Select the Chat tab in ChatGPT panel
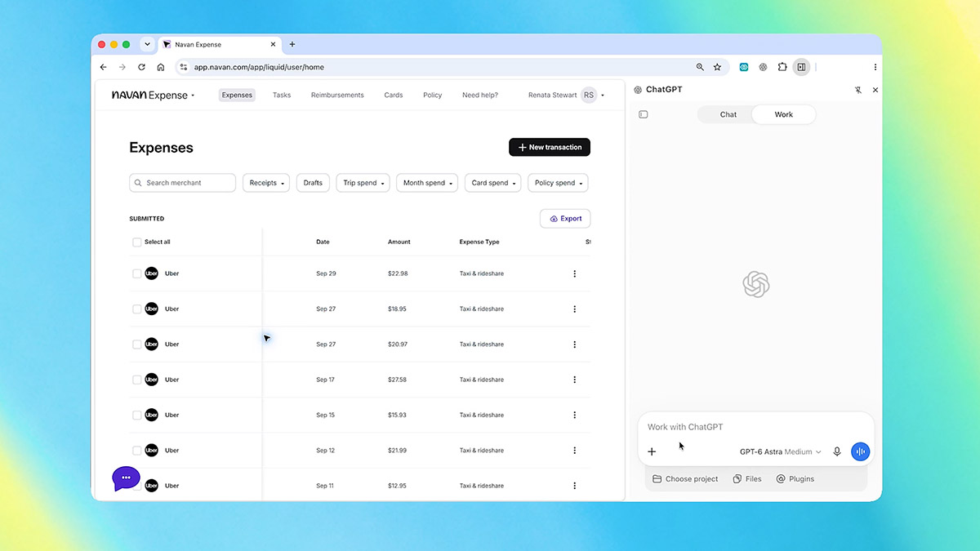This screenshot has width=980, height=551. (728, 114)
